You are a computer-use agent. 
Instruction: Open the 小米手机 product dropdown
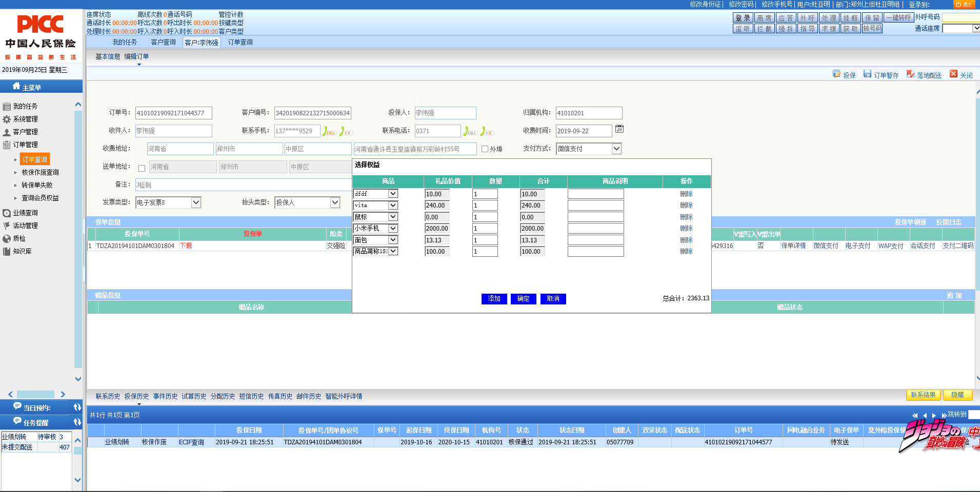(x=393, y=229)
